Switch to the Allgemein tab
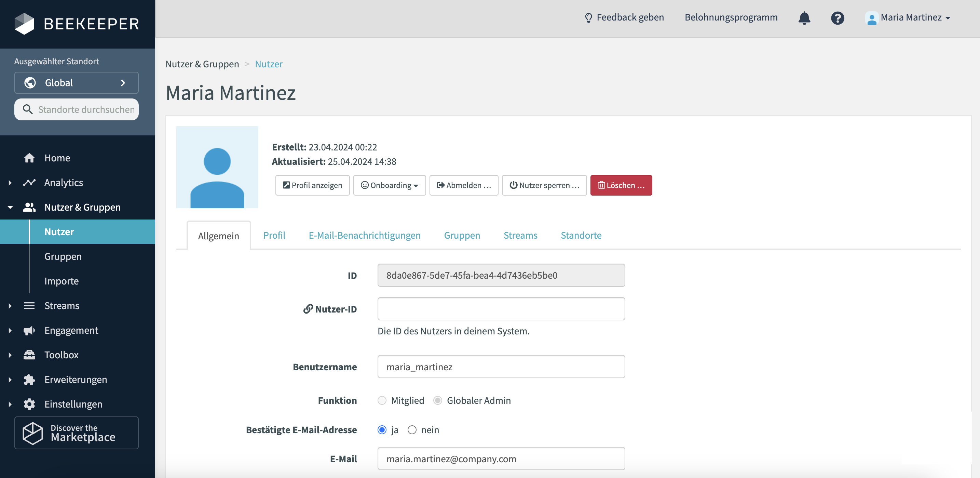Image resolution: width=980 pixels, height=478 pixels. (x=218, y=236)
